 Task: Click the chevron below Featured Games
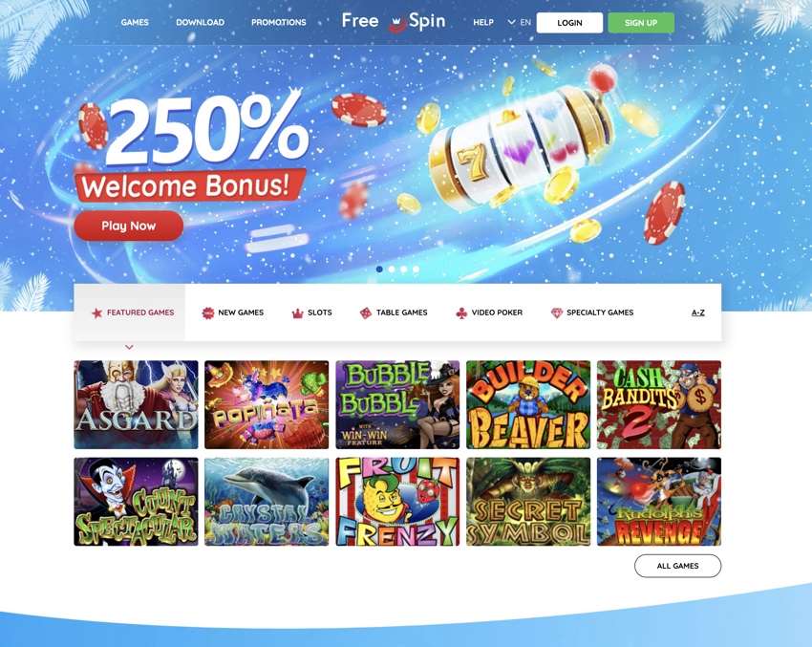pyautogui.click(x=130, y=347)
